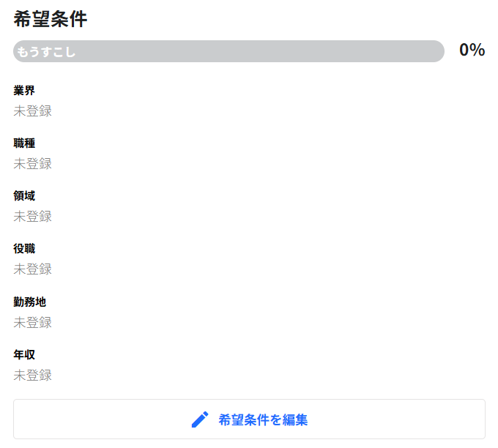Click the 希望条件 heading
The width and height of the screenshot is (498, 448).
(x=51, y=19)
